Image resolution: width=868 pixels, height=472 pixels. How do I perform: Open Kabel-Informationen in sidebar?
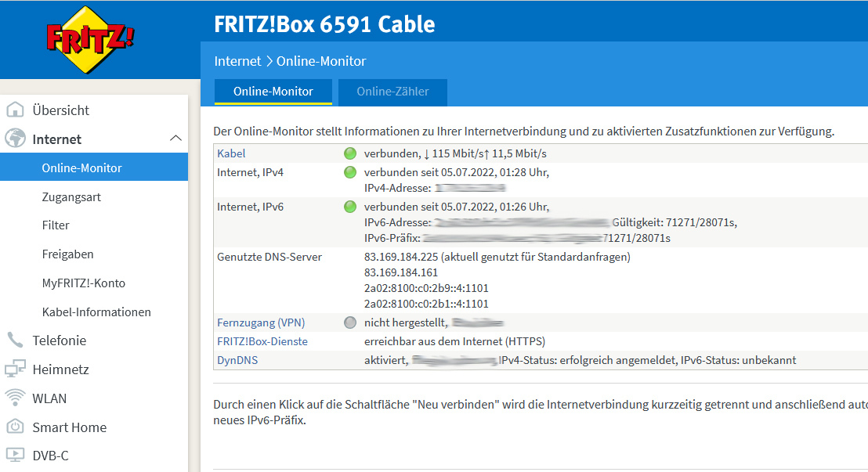tap(96, 312)
